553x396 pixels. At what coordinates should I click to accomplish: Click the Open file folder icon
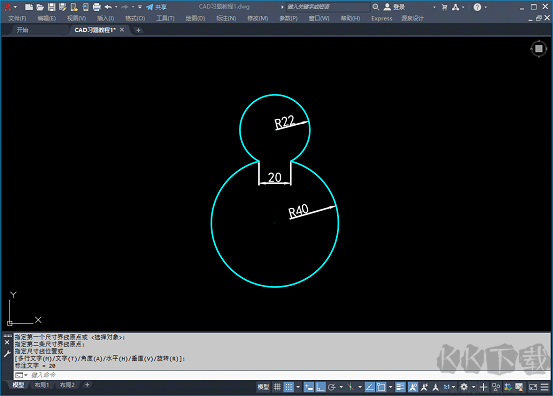(40, 7)
